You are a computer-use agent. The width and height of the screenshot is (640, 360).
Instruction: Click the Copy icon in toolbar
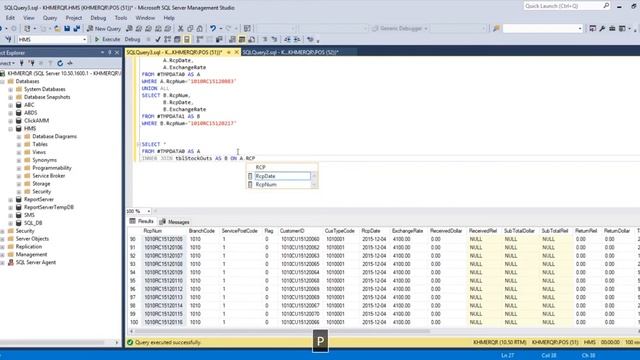point(190,29)
